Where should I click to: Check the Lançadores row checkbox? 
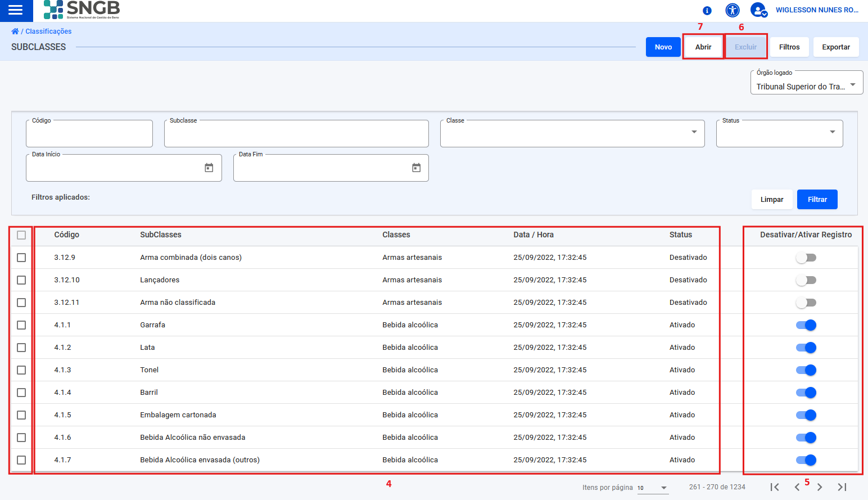click(21, 280)
